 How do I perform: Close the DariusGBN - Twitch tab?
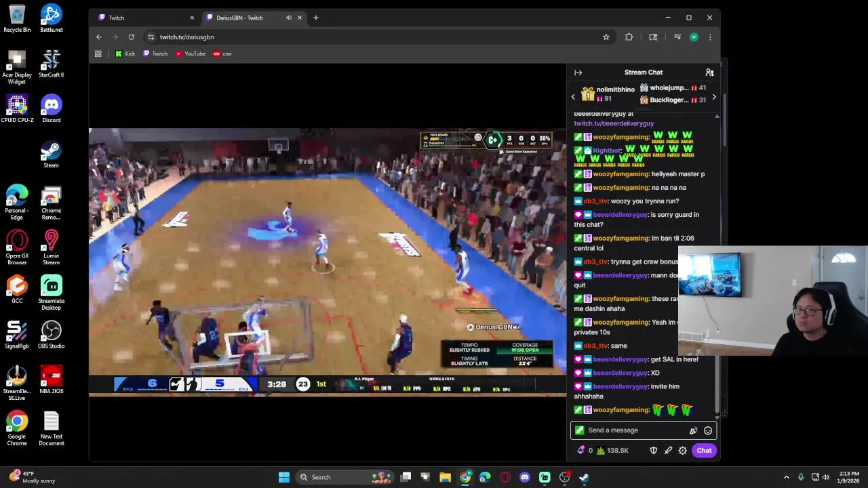click(300, 18)
